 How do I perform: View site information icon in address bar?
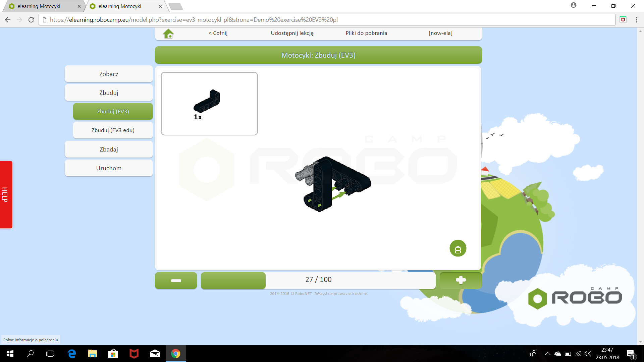point(44,20)
